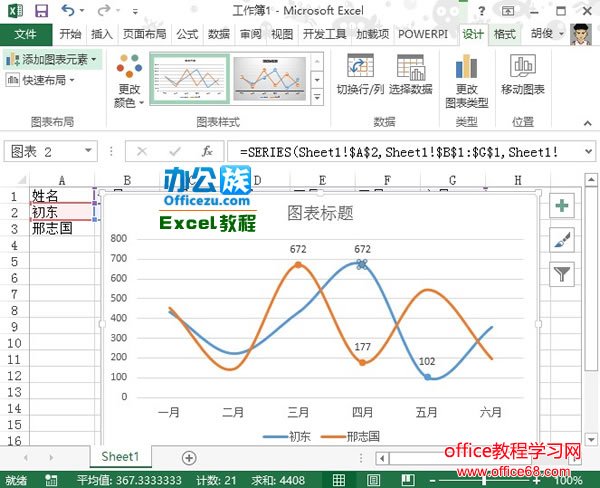Click the chart title 图表标题

320,213
